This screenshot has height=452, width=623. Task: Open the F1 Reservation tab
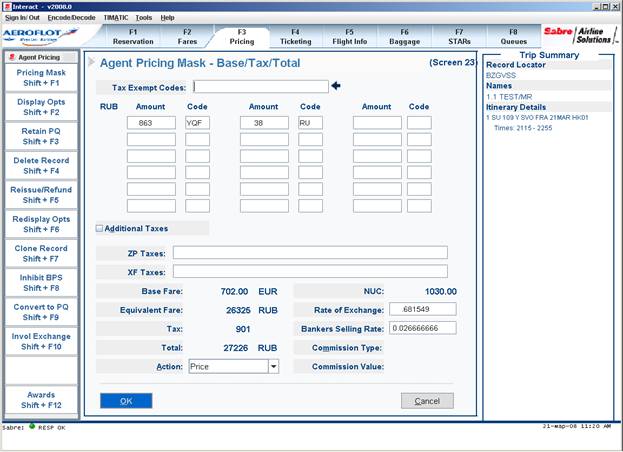pyautogui.click(x=133, y=37)
